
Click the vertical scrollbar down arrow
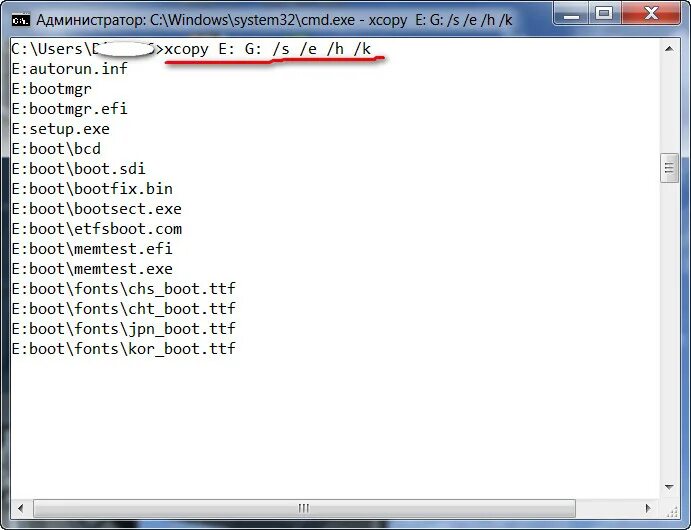(669, 487)
